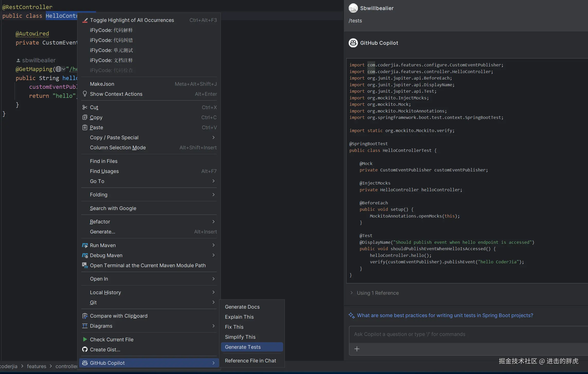Click the GitHub Copilot avatar icon in chat
The image size is (588, 374).
click(x=353, y=43)
